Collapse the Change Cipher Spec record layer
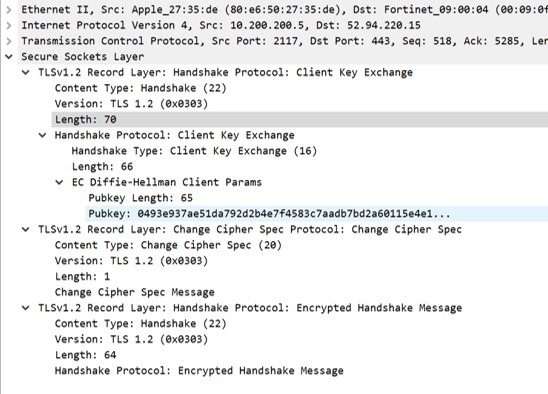548x394 pixels. [x=26, y=229]
